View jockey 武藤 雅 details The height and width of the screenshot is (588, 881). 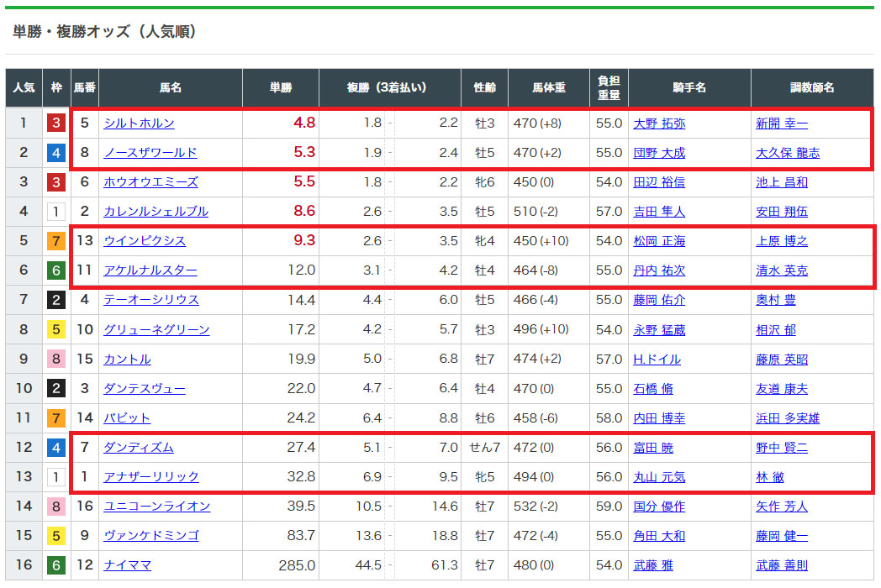652,565
